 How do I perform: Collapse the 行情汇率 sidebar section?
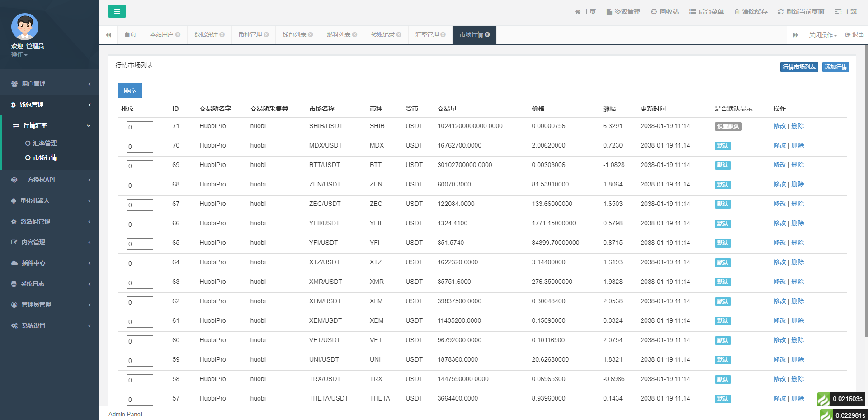[x=50, y=125]
